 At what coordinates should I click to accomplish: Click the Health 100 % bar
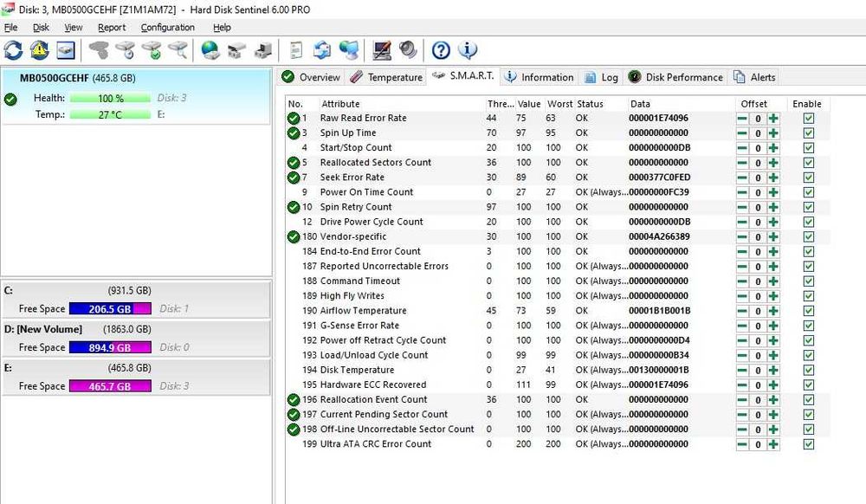[x=111, y=98]
